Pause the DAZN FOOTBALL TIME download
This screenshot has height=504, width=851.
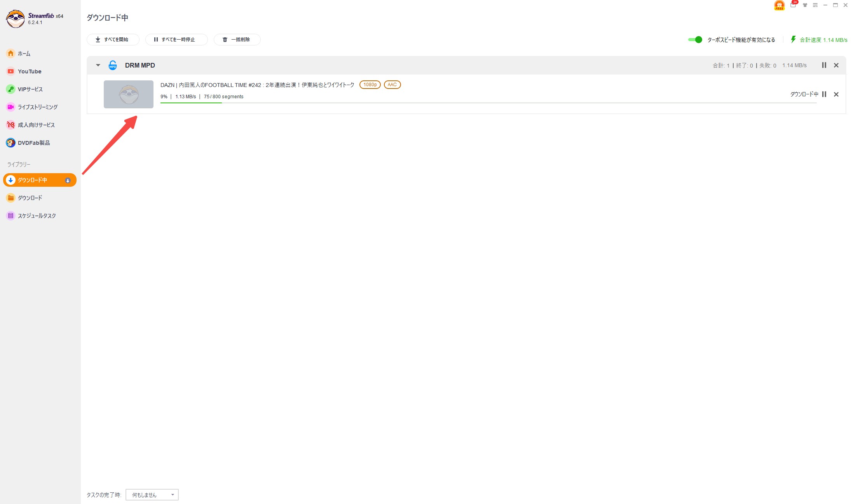(x=824, y=94)
